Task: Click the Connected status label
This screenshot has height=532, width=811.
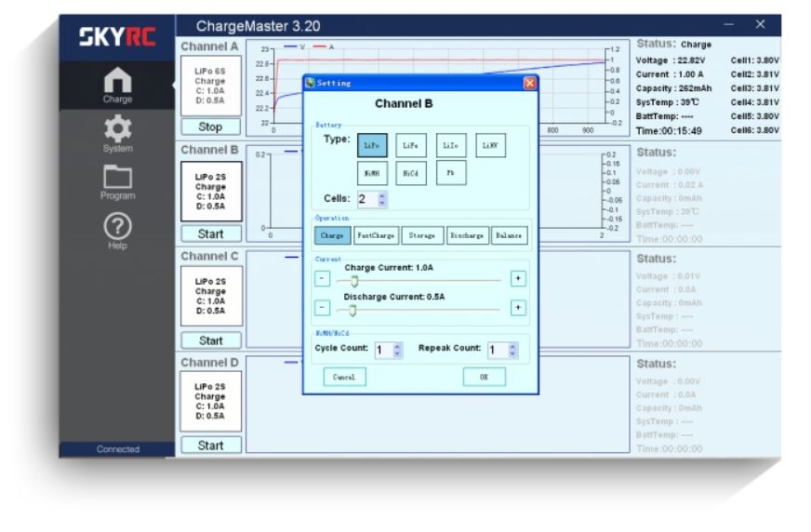Action: (118, 449)
